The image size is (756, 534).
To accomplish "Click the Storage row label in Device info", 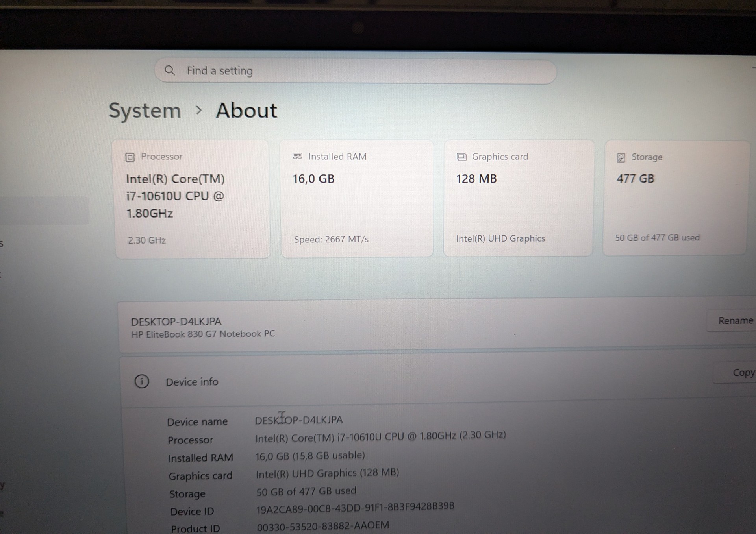I will click(187, 494).
